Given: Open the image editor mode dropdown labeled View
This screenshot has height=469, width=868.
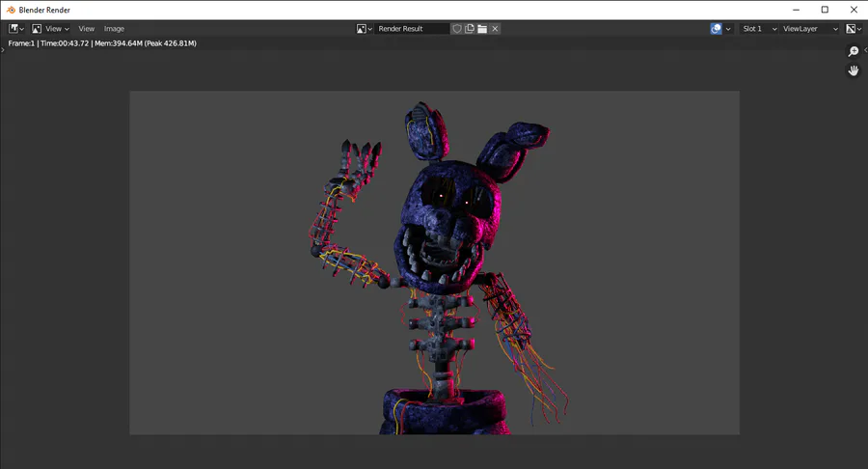Looking at the screenshot, I should tap(50, 29).
